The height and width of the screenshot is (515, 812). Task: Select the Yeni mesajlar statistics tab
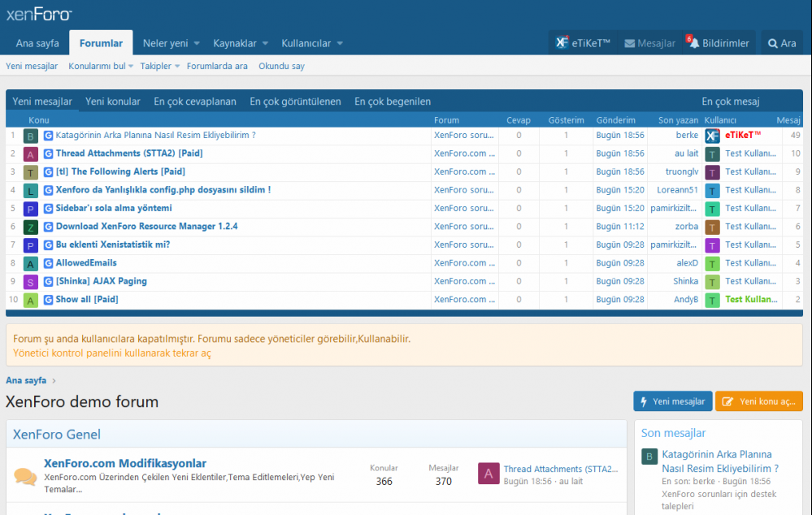[x=42, y=102]
